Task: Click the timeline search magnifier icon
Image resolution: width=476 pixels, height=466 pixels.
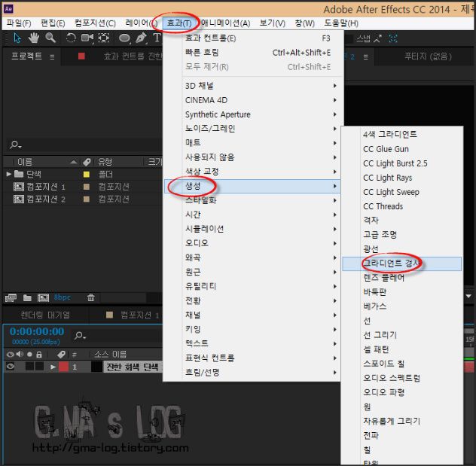Action: click(x=80, y=336)
